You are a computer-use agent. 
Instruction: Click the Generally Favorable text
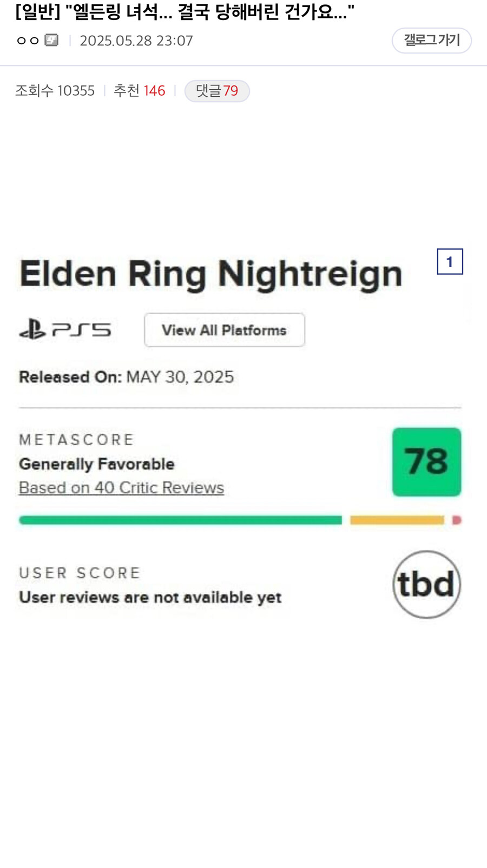(97, 464)
